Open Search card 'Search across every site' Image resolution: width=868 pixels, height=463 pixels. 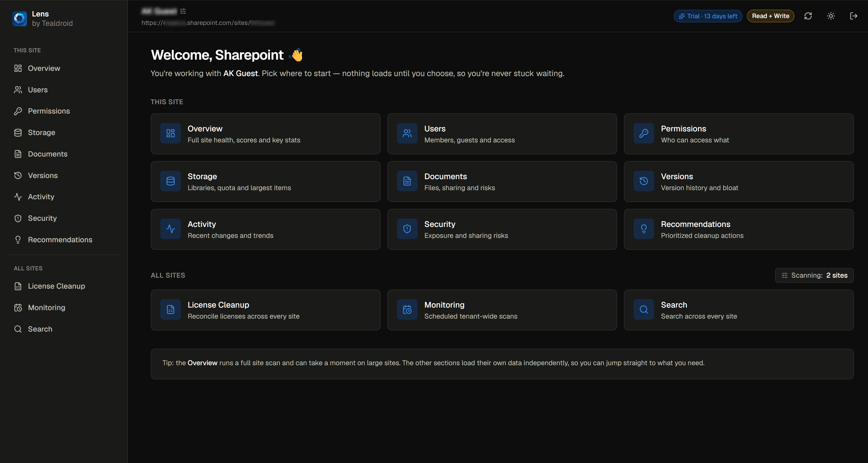point(739,310)
